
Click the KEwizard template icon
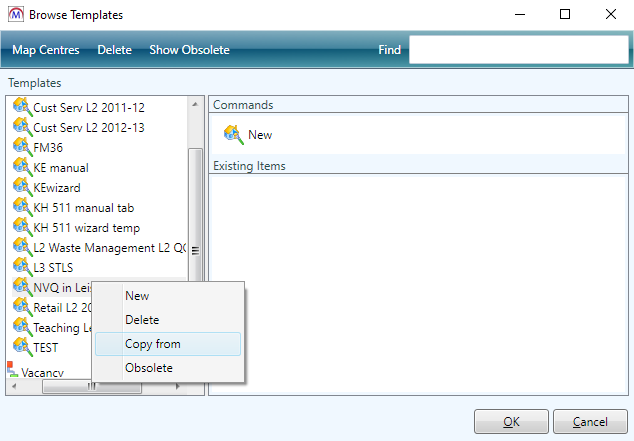[x=22, y=187]
